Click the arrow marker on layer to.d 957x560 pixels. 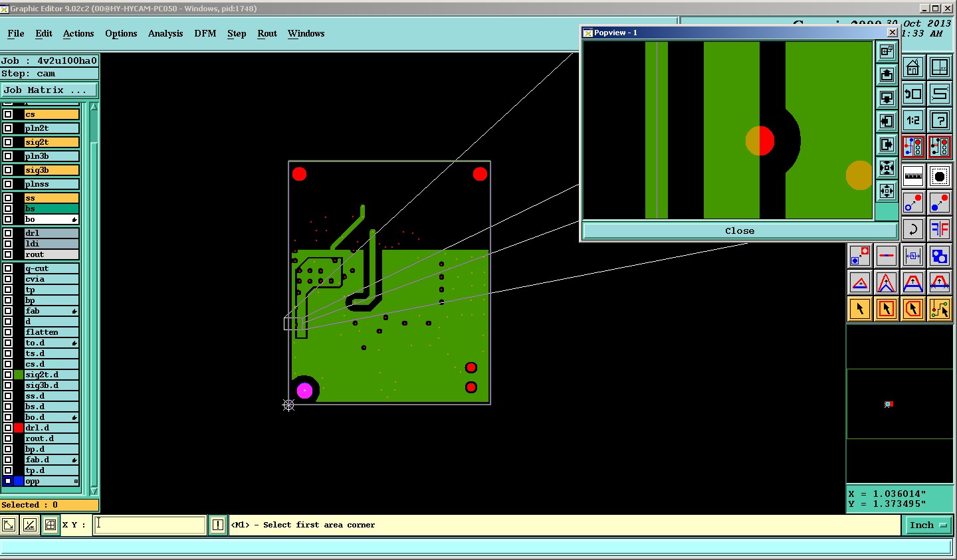tap(74, 343)
